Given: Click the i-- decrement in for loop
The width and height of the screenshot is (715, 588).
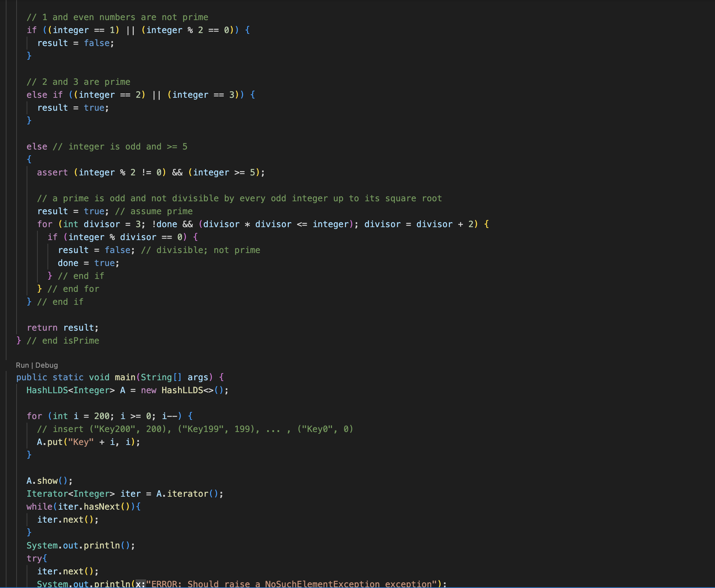Looking at the screenshot, I should click(169, 416).
